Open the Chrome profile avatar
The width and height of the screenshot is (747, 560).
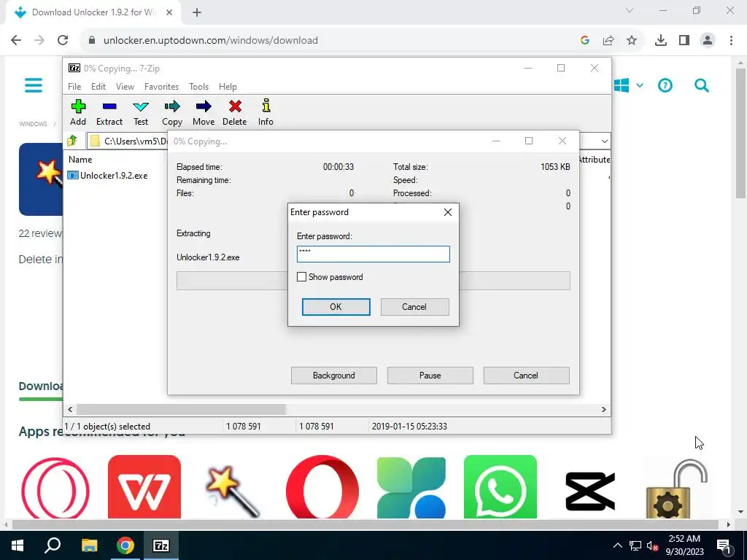click(708, 41)
